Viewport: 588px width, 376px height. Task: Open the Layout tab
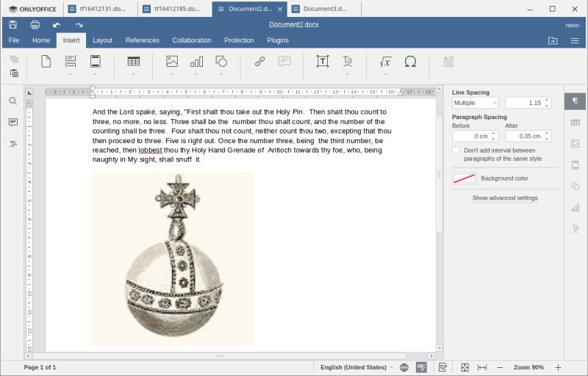point(102,40)
